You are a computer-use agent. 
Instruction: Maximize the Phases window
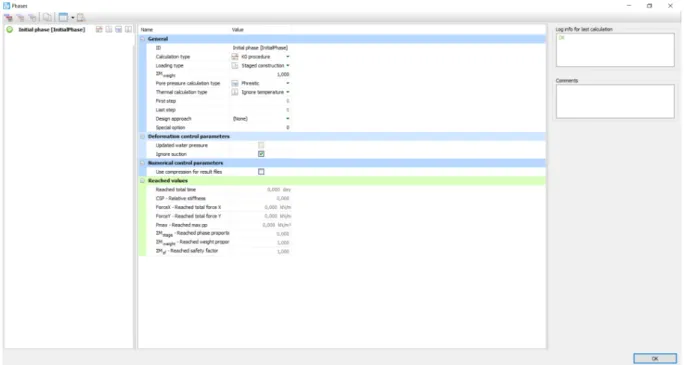(650, 6)
